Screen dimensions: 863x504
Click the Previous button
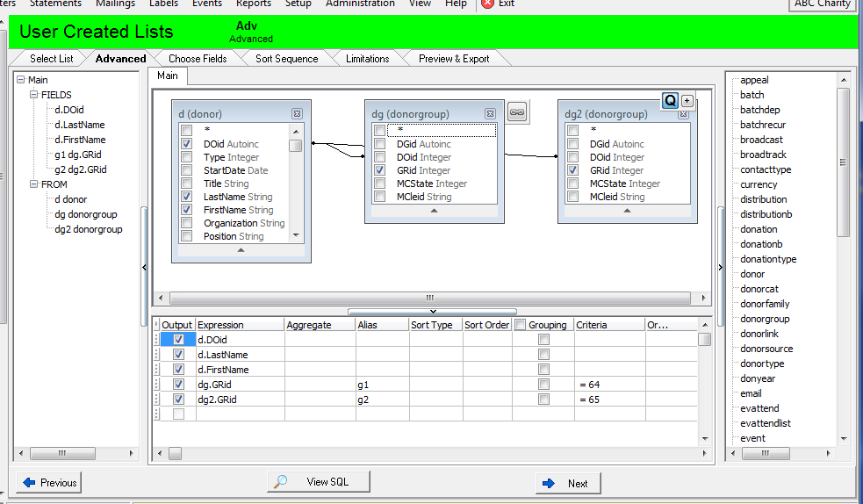[50, 482]
